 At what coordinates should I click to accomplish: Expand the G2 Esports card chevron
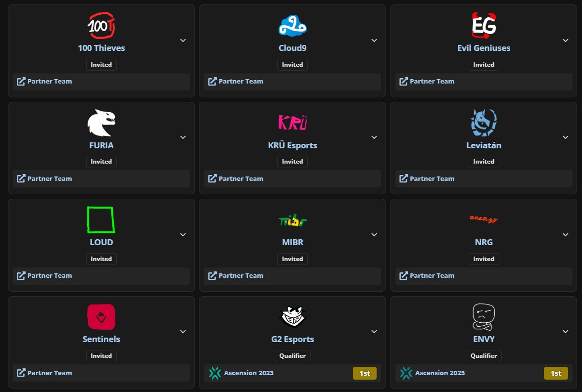click(x=374, y=332)
